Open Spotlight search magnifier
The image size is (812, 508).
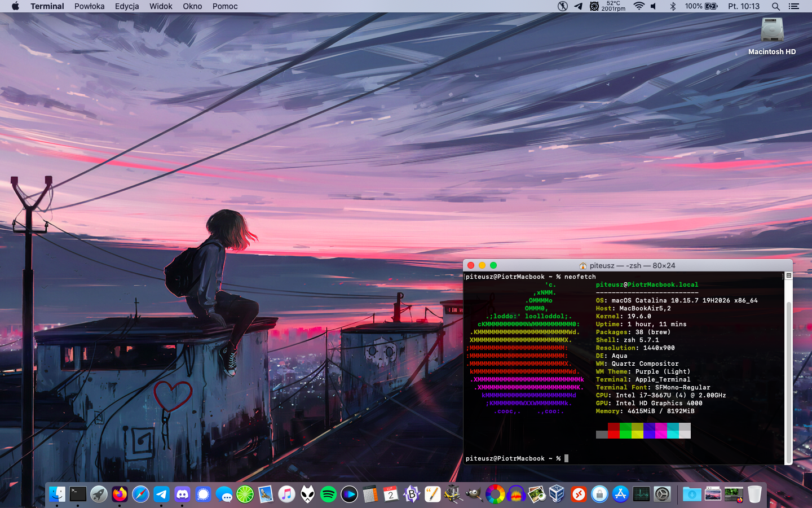[776, 6]
